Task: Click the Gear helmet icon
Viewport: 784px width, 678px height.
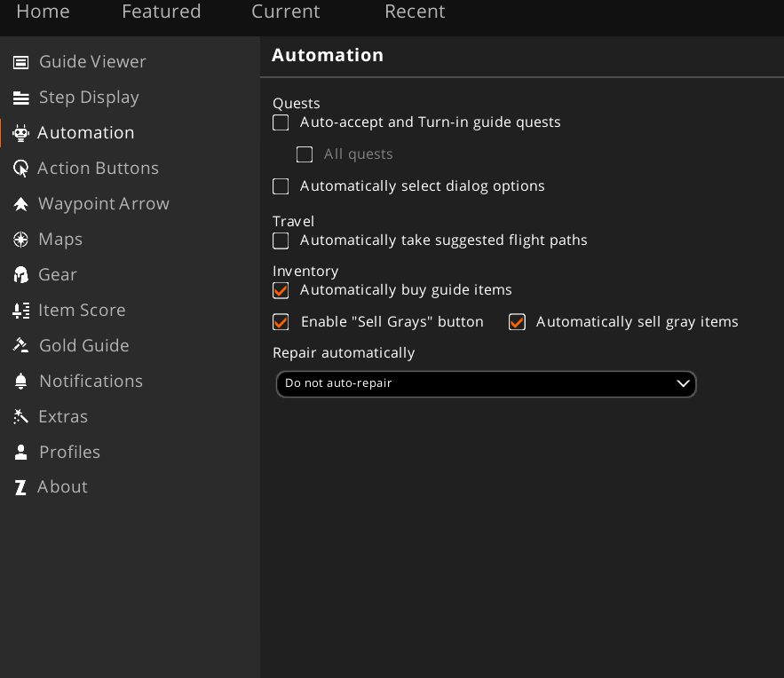Action: click(x=20, y=275)
